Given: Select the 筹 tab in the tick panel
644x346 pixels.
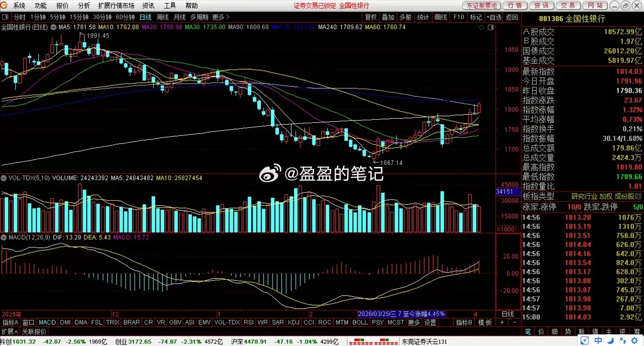Looking at the screenshot, I should [x=637, y=331].
